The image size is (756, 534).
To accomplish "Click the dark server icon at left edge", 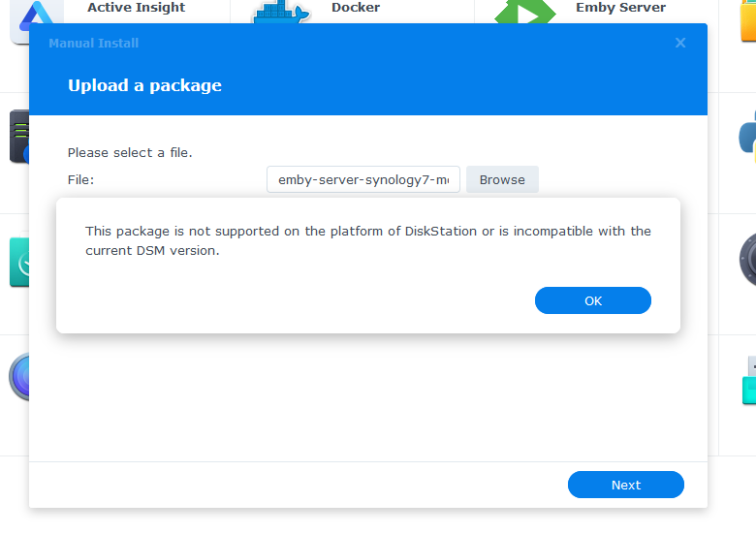I will point(17,136).
